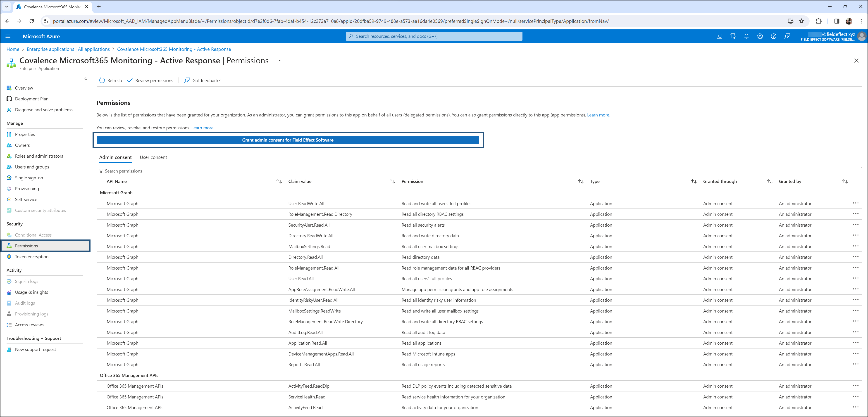Grant admin consent for Field Effect Software
Screen dimensions: 868x417
(287, 140)
